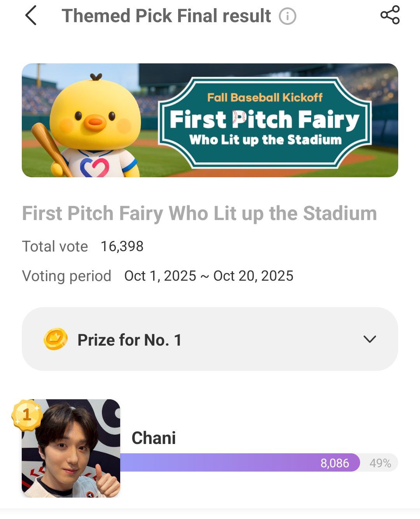Tap the heart logo on the chick's jersey
420x519 pixels.
pyautogui.click(x=94, y=166)
